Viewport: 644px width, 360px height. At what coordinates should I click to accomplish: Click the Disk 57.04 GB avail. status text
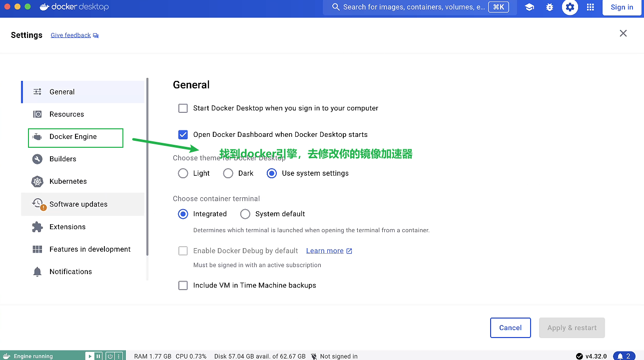(260, 357)
